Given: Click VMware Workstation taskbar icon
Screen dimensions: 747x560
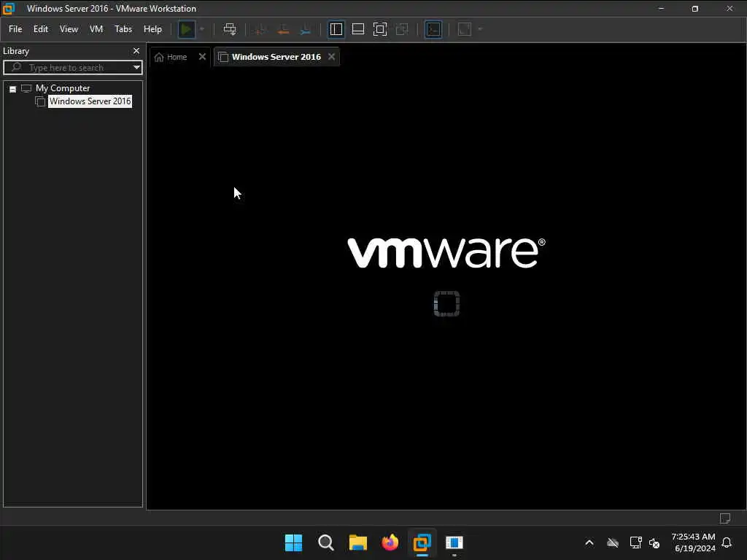Looking at the screenshot, I should click(x=422, y=542).
